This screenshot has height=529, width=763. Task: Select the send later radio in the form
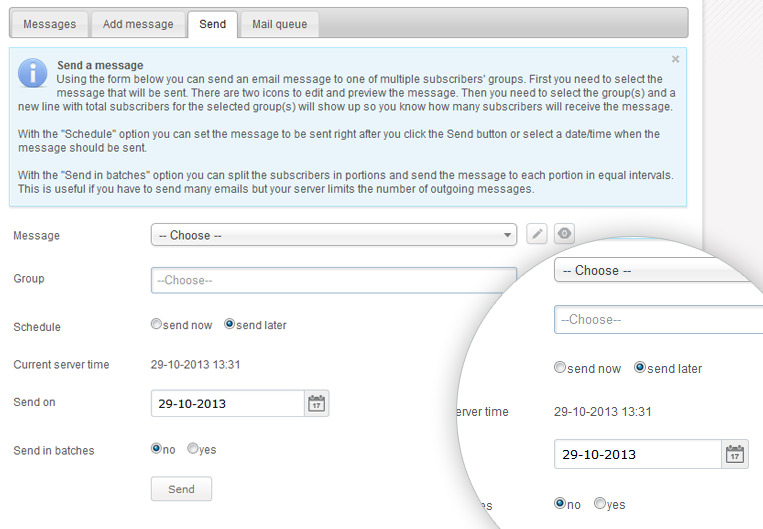(229, 324)
